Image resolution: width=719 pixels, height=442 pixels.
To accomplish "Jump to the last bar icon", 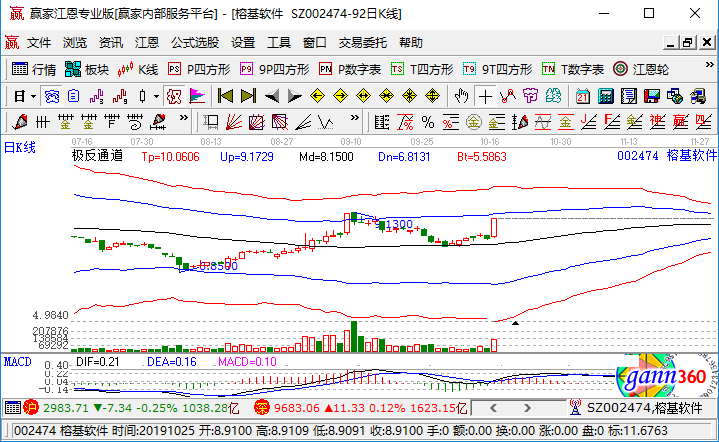I will pos(249,97).
